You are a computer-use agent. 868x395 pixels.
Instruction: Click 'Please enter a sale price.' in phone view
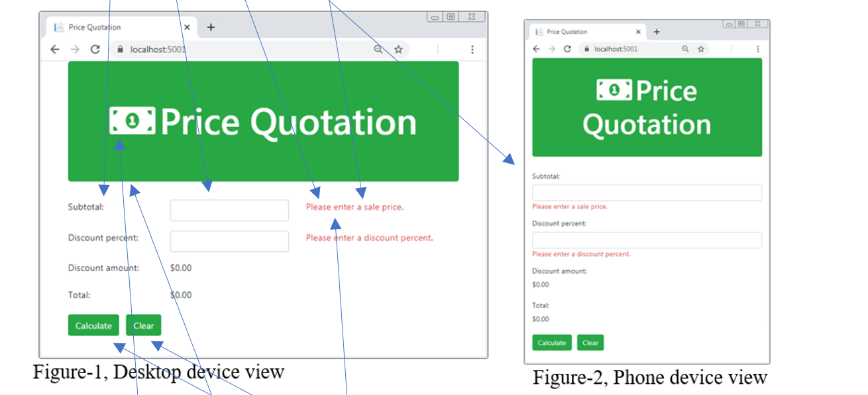[x=570, y=207]
